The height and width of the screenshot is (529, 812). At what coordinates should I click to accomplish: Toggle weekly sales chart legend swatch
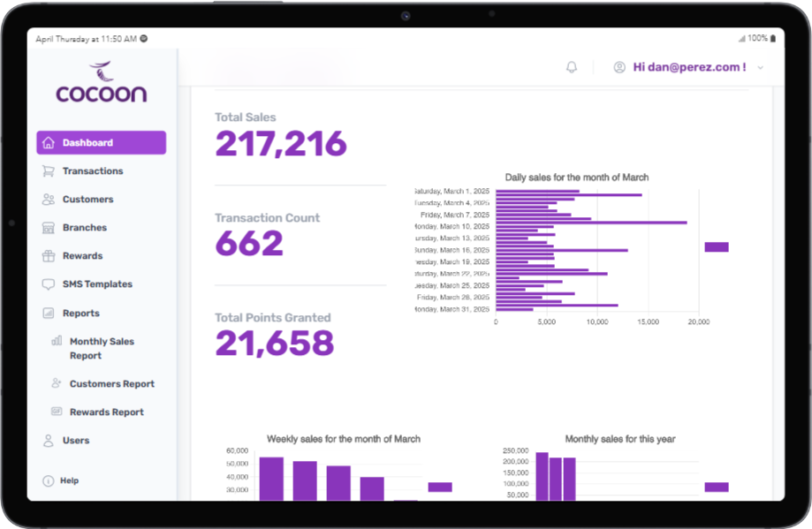point(440,487)
